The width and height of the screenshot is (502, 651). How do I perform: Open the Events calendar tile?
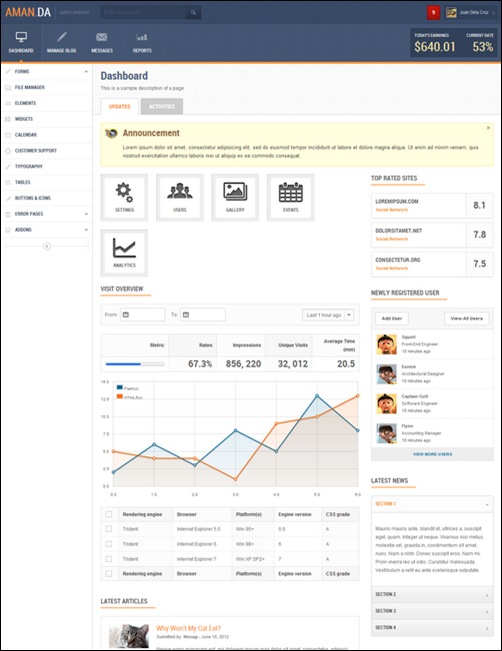coord(290,198)
